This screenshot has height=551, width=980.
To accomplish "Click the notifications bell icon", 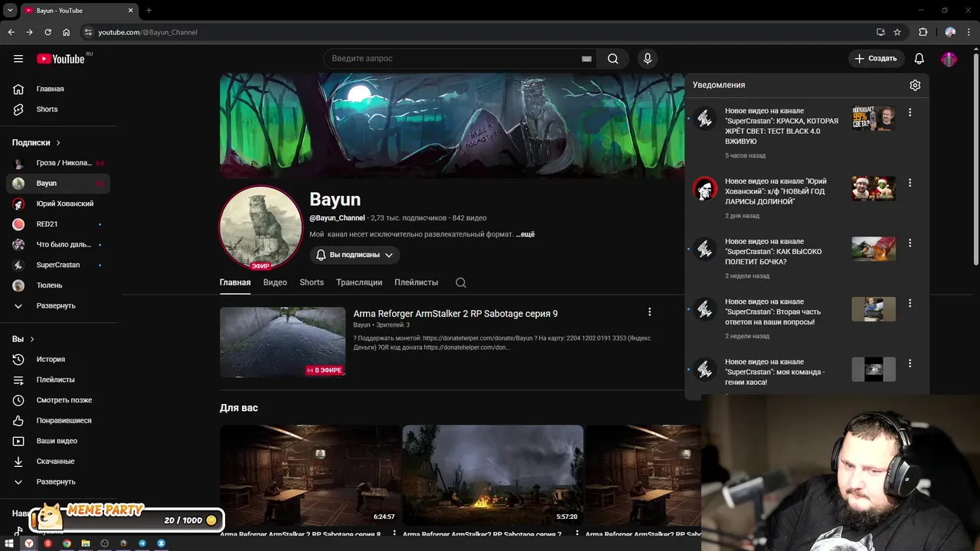I will 920,59.
